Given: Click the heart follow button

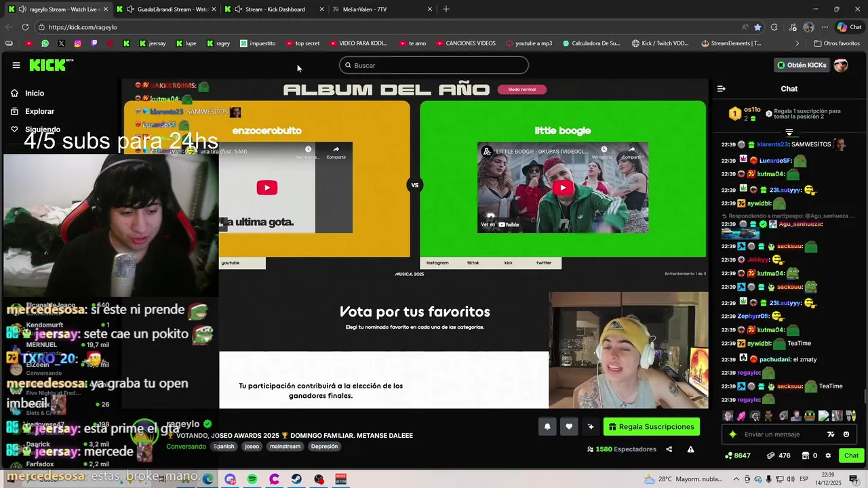Looking at the screenshot, I should [x=569, y=426].
